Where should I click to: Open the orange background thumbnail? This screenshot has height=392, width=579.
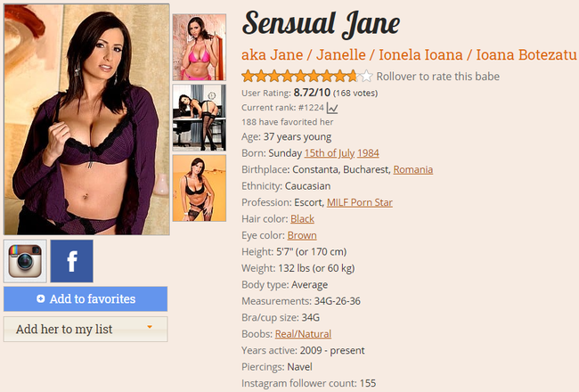(200, 188)
